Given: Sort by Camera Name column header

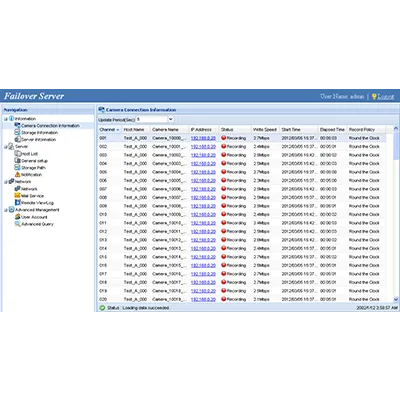Looking at the screenshot, I should click(169, 129).
